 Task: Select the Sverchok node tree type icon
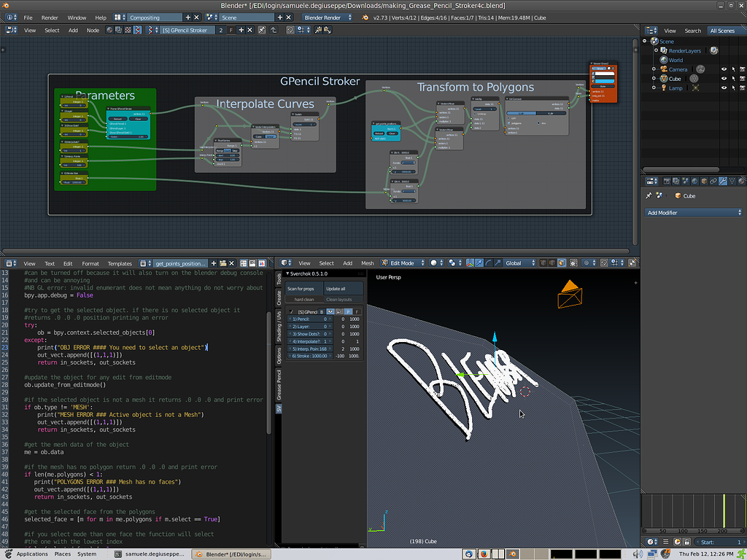[138, 30]
